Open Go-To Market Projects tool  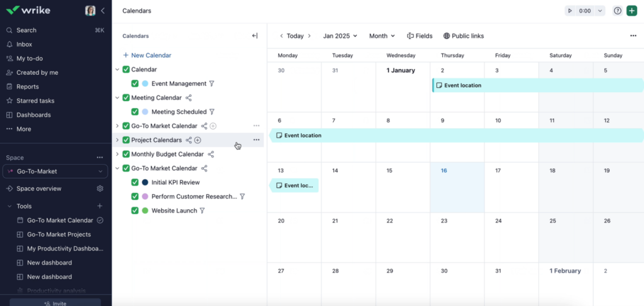[x=58, y=234]
